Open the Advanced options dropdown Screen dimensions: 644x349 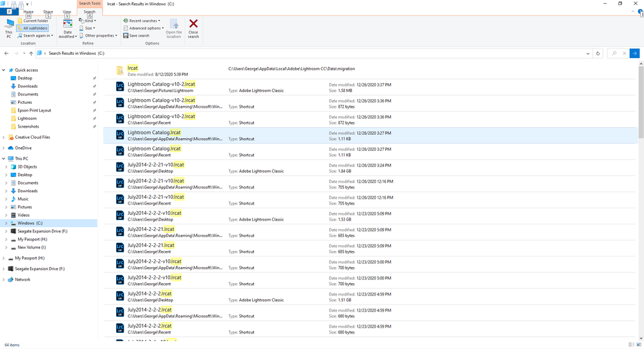click(x=144, y=28)
